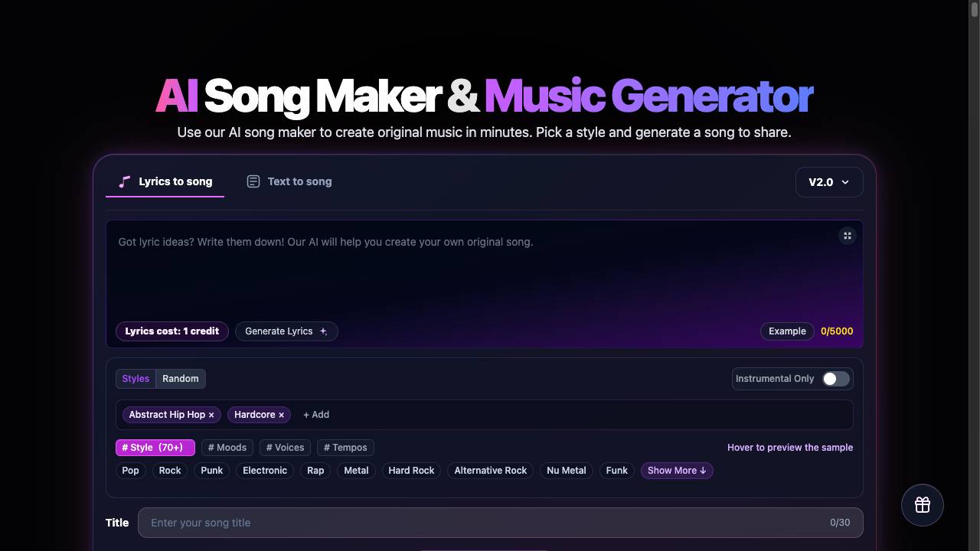
Task: Click the AI Song Maker & Music Generator heading
Action: click(x=484, y=96)
